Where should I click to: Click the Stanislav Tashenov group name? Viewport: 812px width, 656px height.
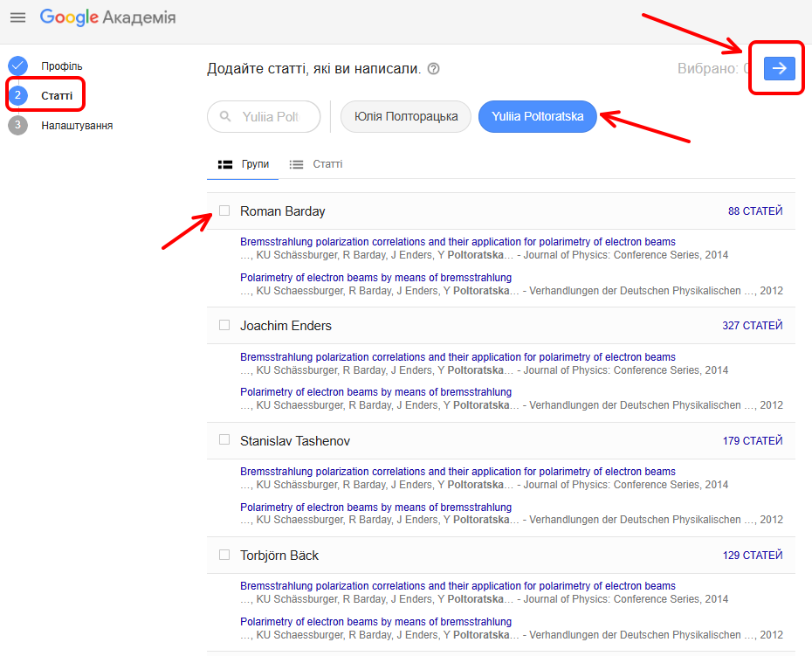pos(295,441)
